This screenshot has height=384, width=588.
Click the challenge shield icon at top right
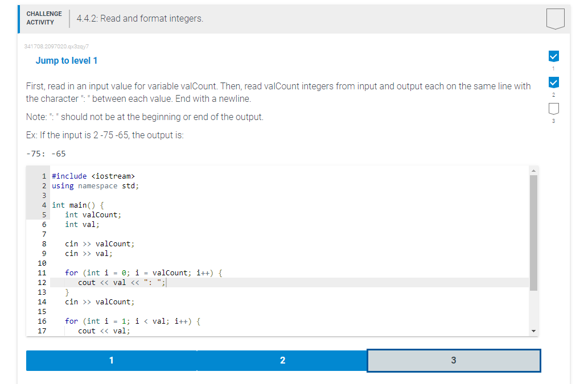click(555, 19)
